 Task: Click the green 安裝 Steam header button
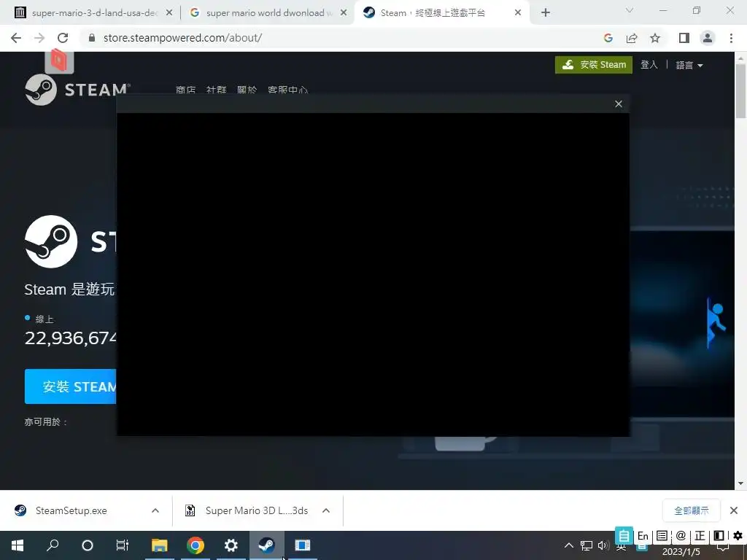[594, 65]
